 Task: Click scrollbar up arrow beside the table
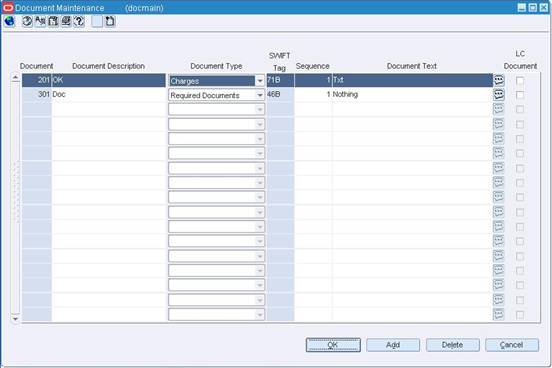15,77
